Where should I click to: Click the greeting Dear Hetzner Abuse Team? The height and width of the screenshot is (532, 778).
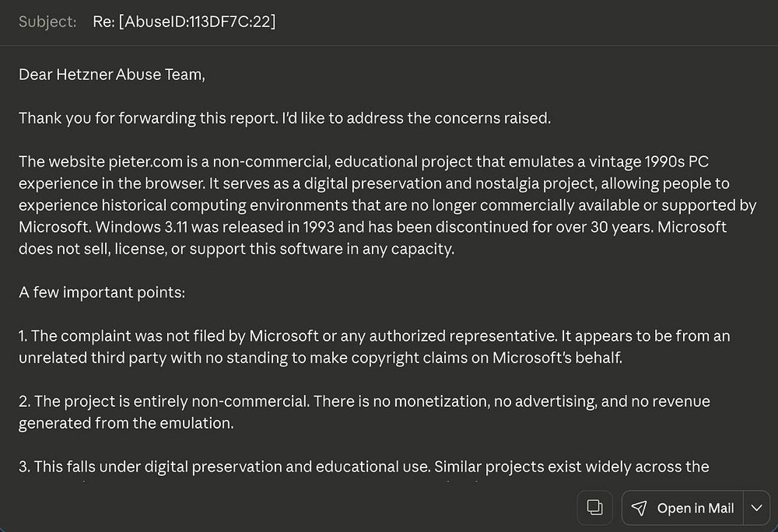coord(111,75)
